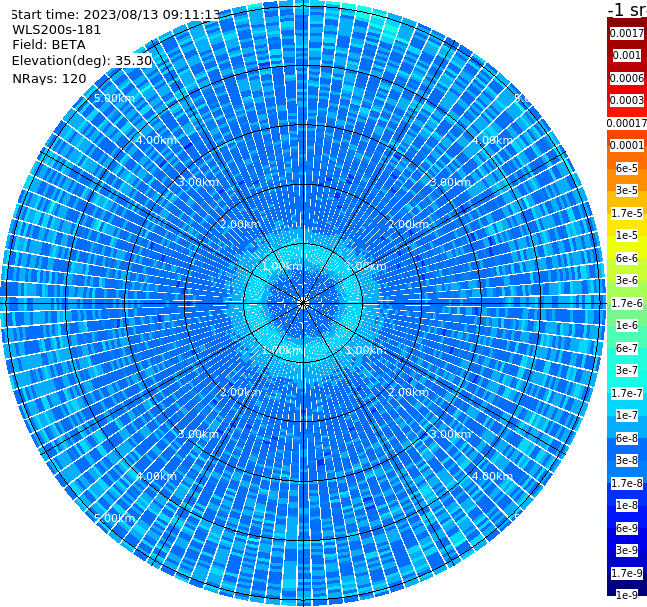Select the 1.7e-8 colorbar tick label
This screenshot has width=647, height=607.
click(627, 483)
